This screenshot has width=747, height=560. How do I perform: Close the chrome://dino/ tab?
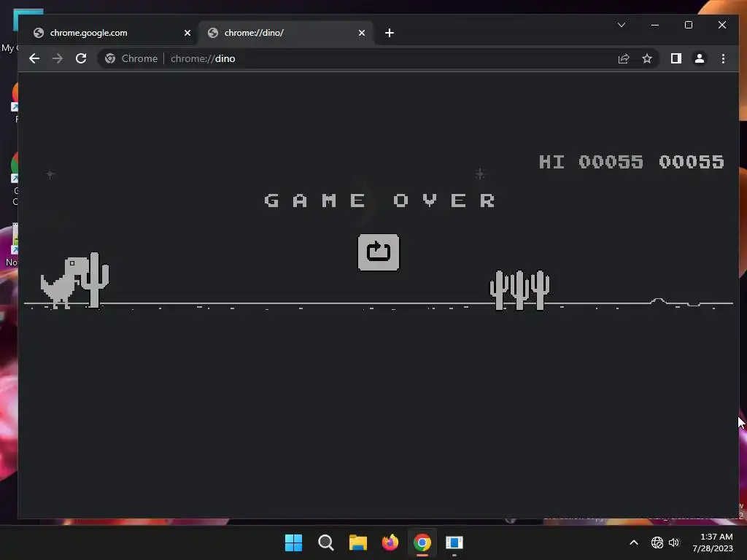(362, 33)
